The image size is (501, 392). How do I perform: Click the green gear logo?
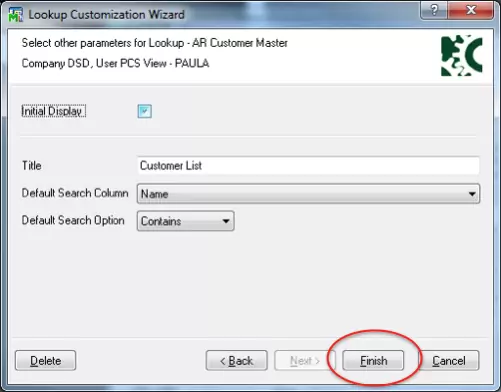[461, 56]
